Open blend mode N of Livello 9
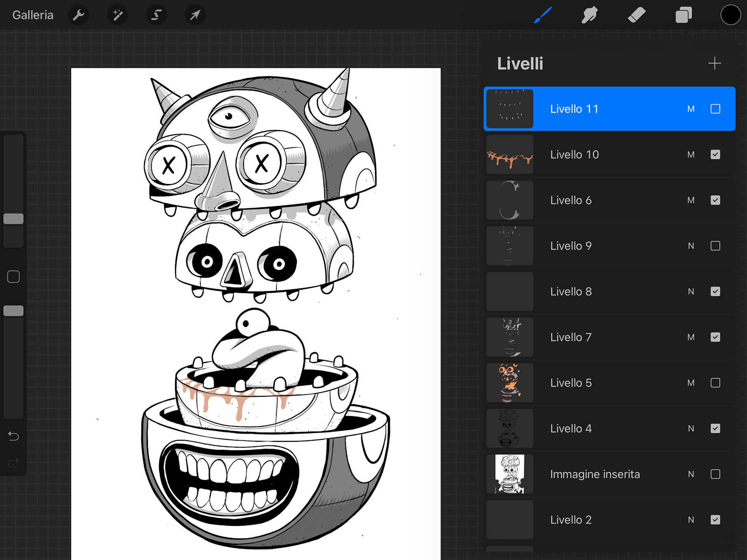This screenshot has height=560, width=747. [x=691, y=246]
